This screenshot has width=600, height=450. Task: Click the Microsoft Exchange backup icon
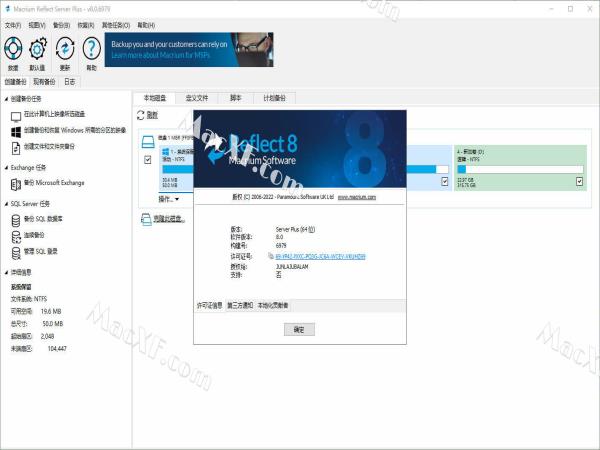pos(16,184)
